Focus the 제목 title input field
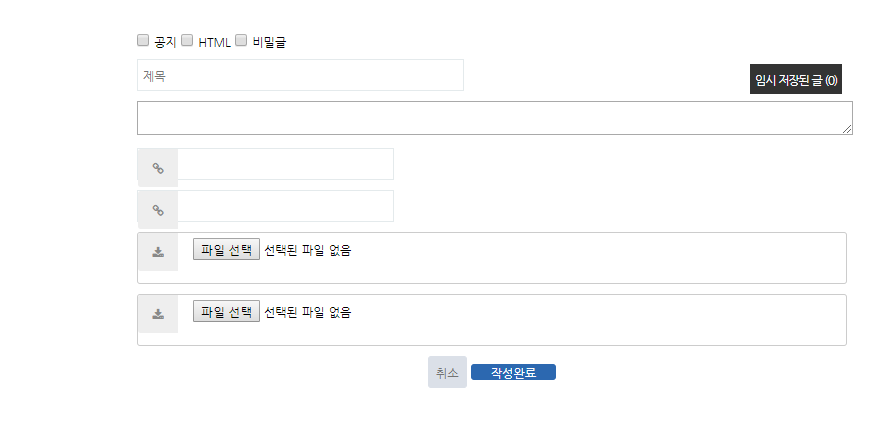 click(x=300, y=75)
